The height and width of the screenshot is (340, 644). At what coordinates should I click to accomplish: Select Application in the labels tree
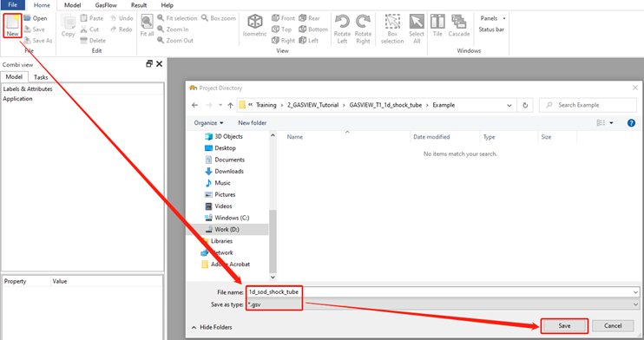(17, 99)
